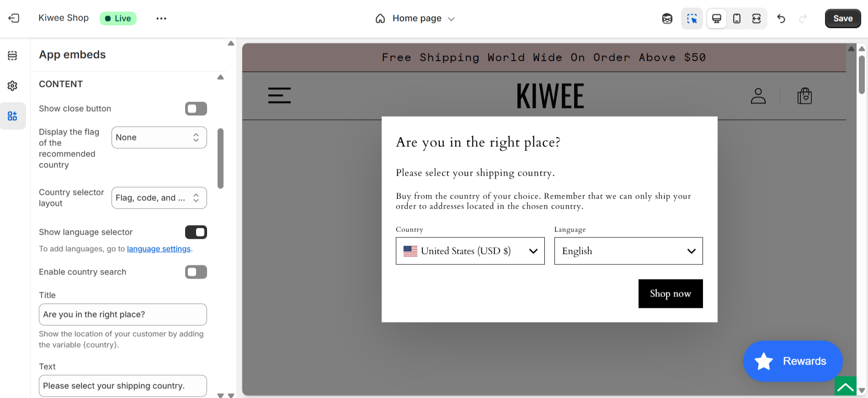Click the exit editor icon
The image size is (868, 398).
point(14,18)
